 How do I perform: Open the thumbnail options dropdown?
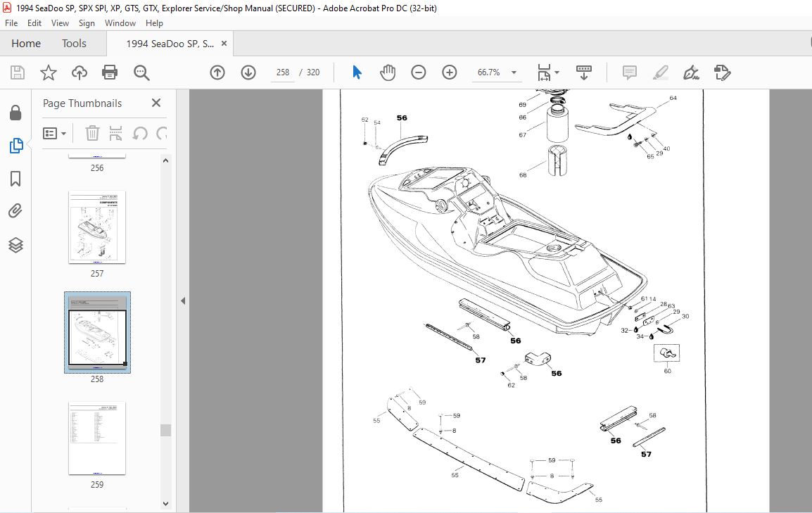click(x=54, y=134)
